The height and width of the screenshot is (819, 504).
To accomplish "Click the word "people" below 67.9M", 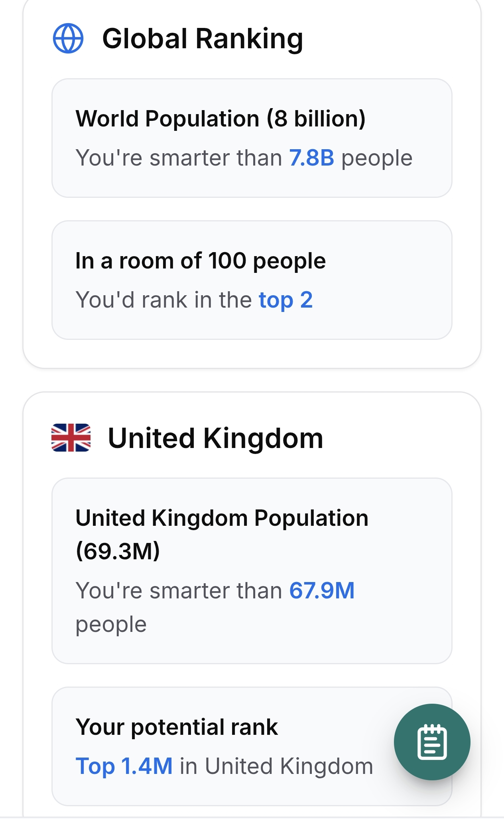I will click(111, 624).
